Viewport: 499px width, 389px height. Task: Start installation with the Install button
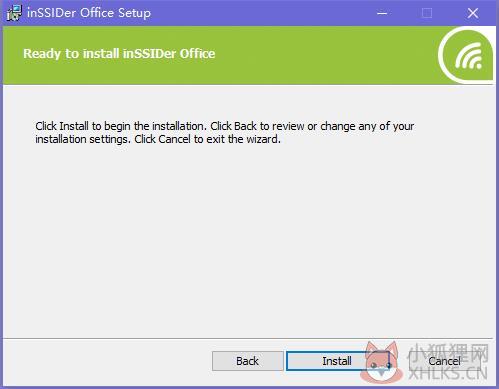click(337, 361)
